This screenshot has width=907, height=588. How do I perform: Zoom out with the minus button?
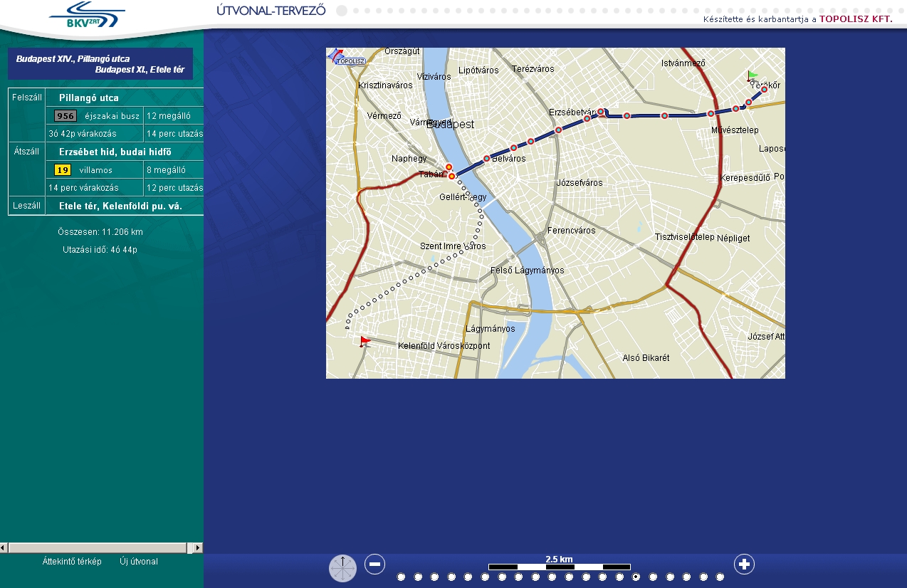point(374,565)
